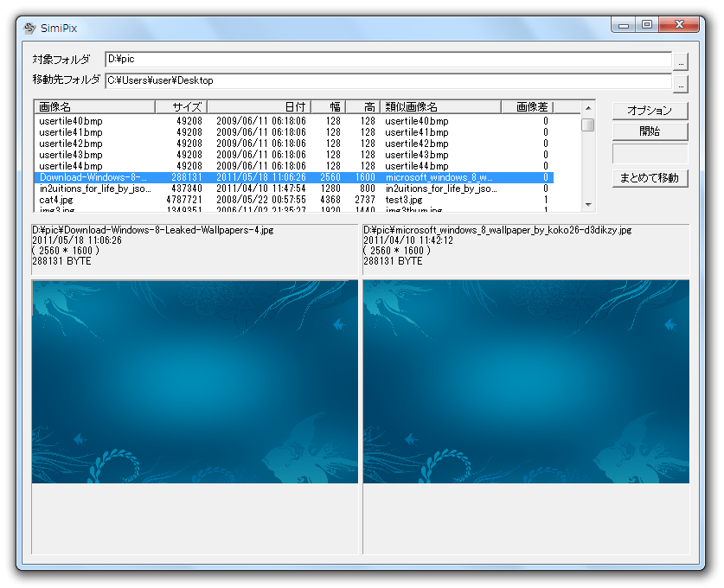Select the Download-Windows-8-... highlighted row
The height and width of the screenshot is (588, 724).
tap(294, 177)
